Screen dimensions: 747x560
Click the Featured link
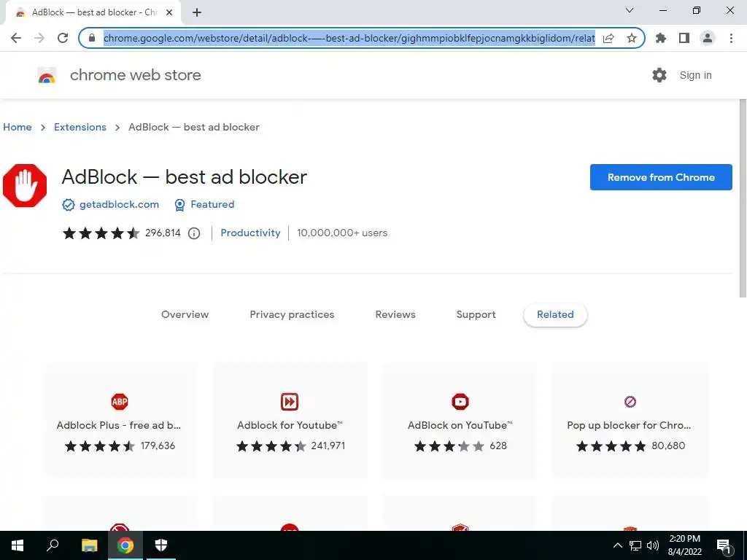click(212, 205)
